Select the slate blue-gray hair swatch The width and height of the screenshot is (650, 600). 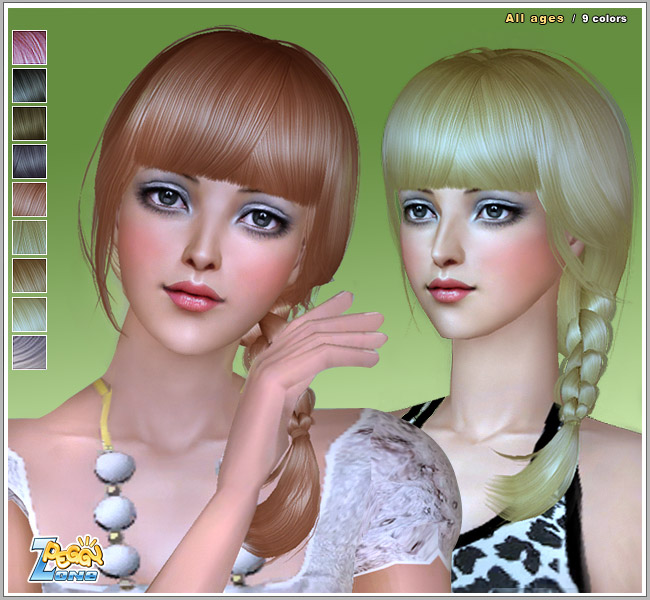29,161
